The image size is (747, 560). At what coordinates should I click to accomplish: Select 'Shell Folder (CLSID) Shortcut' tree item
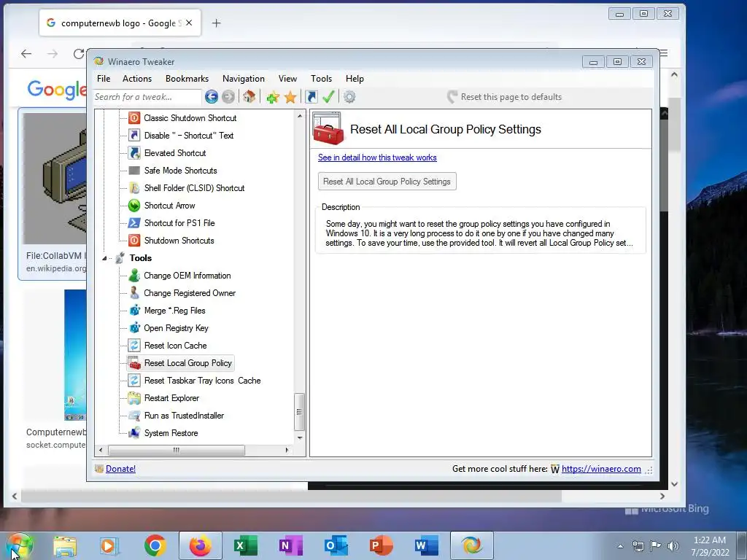click(x=194, y=188)
